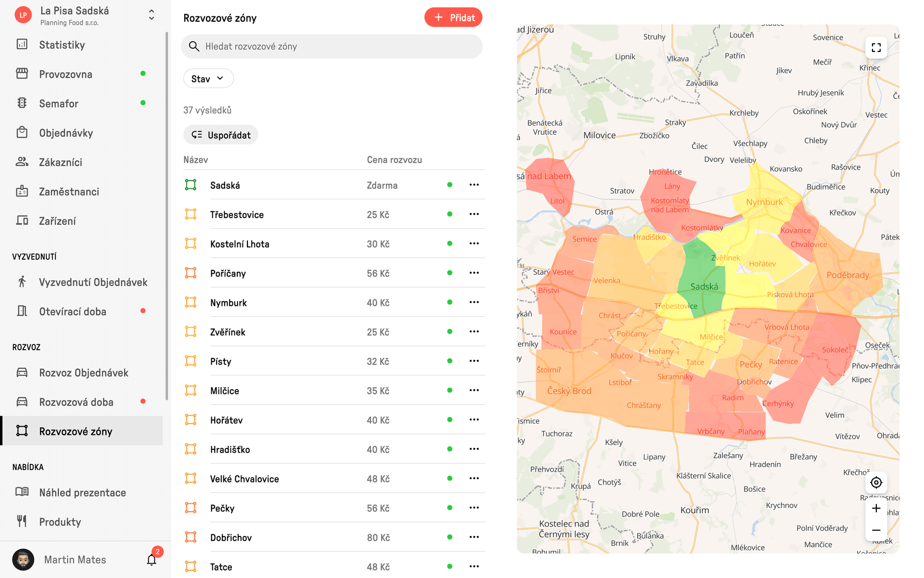The width and height of the screenshot is (924, 578).
Task: Expand the Stav filter dropdown
Action: point(208,79)
